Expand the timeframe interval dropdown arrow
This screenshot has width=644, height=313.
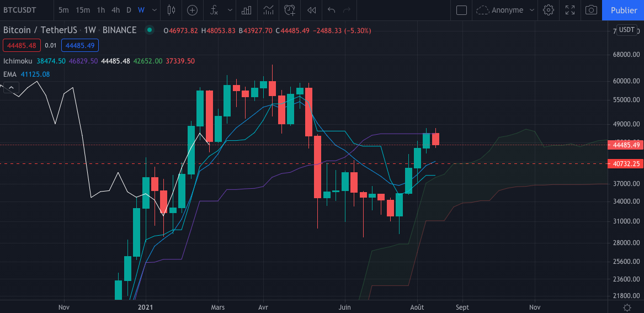pyautogui.click(x=154, y=10)
